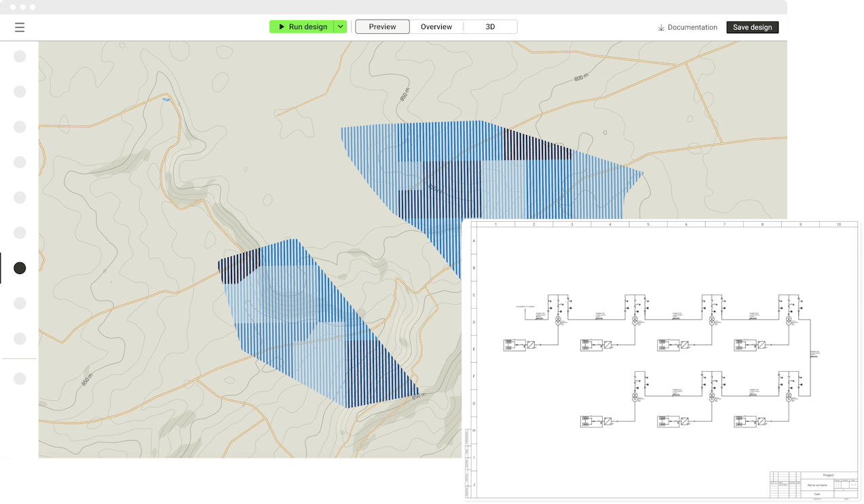The width and height of the screenshot is (864, 504).
Task: Select the second circle icon in sidebar
Action: (20, 92)
